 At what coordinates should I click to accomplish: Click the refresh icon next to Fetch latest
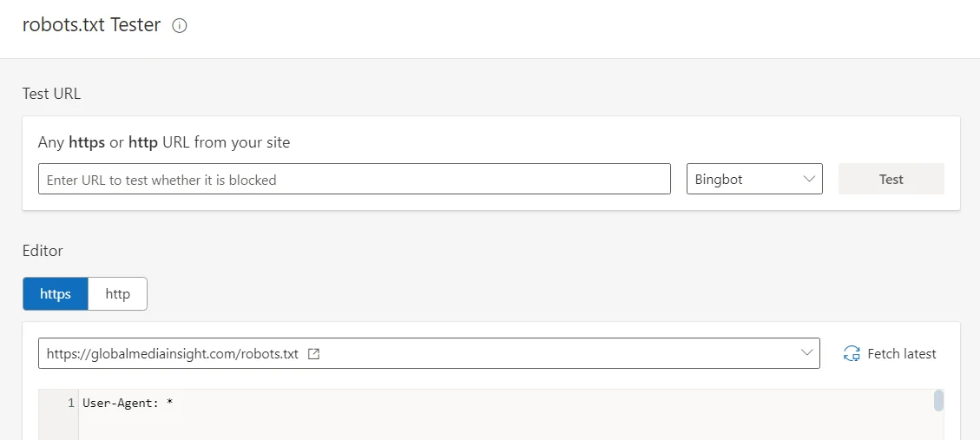tap(852, 354)
